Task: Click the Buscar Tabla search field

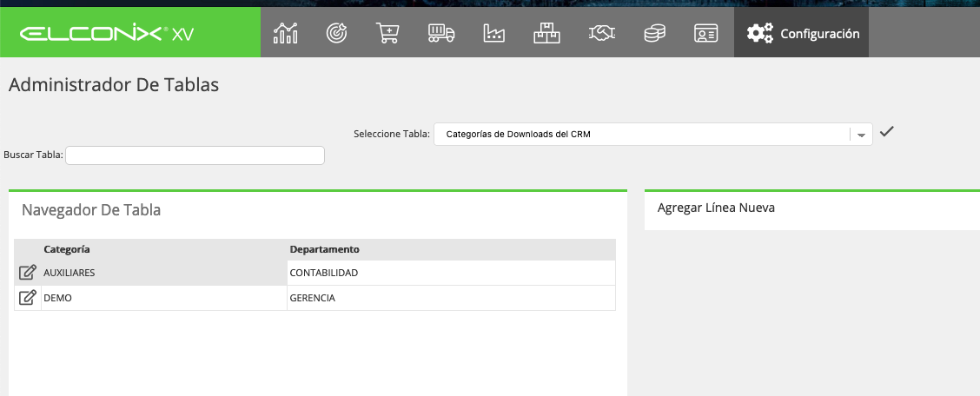Action: click(195, 155)
